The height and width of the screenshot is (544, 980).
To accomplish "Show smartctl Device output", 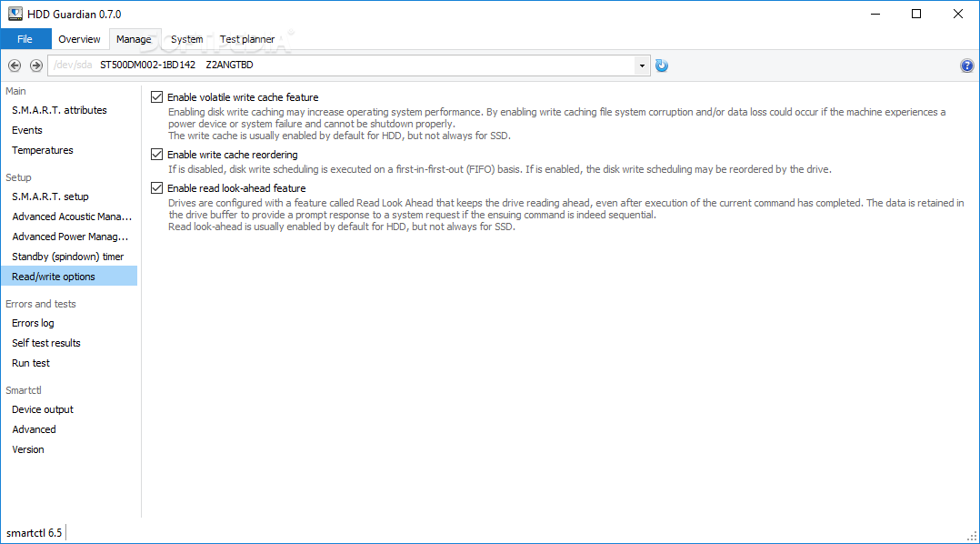I will [43, 409].
